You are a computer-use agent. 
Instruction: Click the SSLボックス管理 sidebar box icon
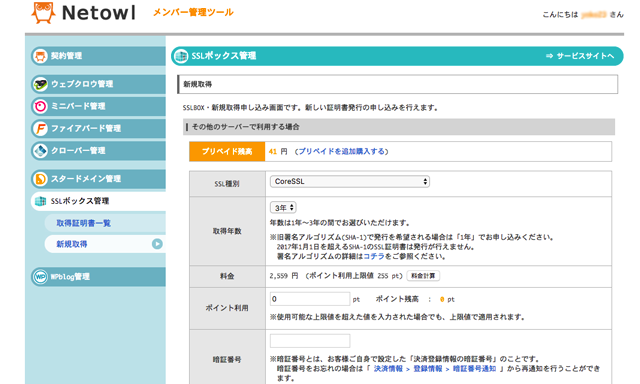point(40,201)
